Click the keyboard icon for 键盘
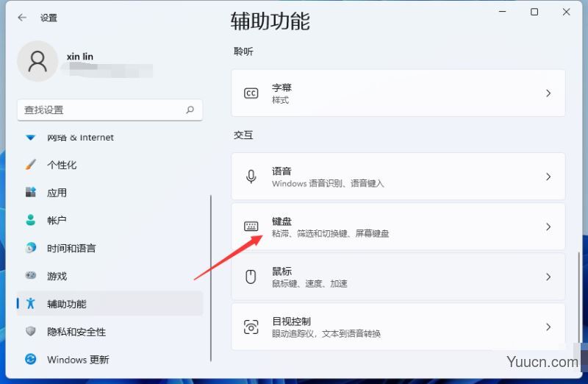The height and width of the screenshot is (384, 588). [x=251, y=227]
